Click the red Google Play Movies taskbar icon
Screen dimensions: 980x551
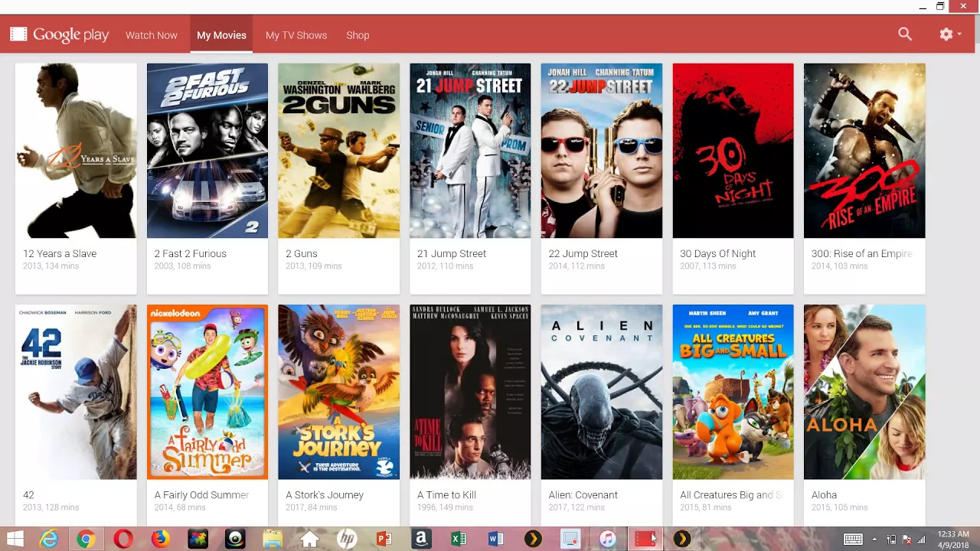[x=645, y=539]
